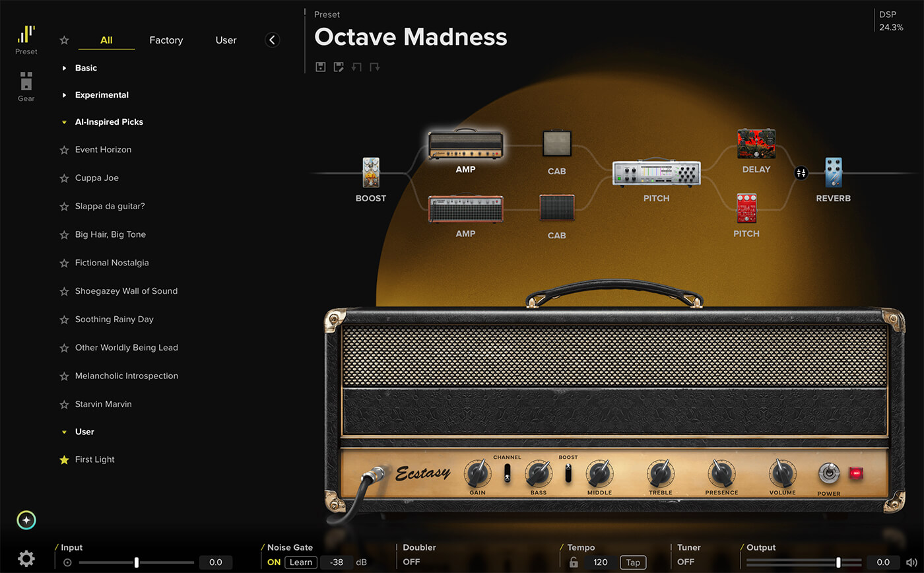The width and height of the screenshot is (924, 573).
Task: Load the "Soothing Rainy Day" preset
Action: (x=114, y=320)
